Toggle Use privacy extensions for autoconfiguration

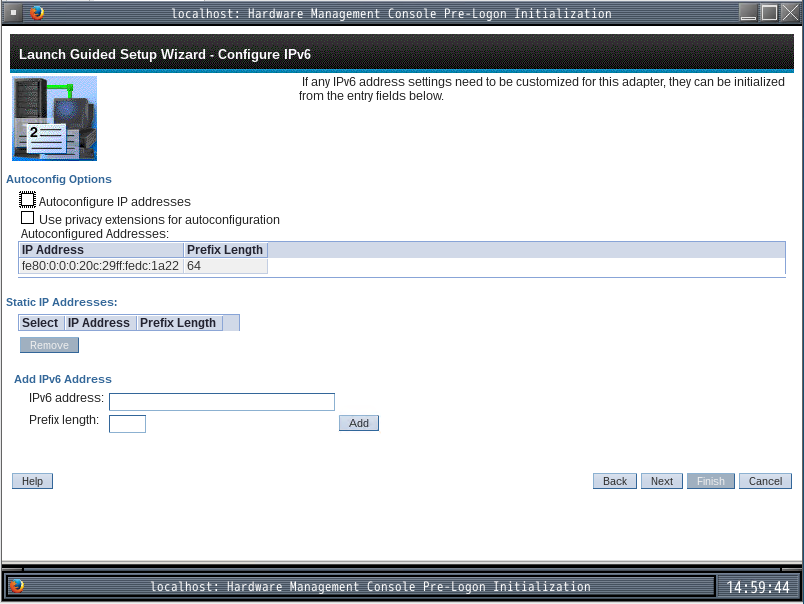point(28,218)
